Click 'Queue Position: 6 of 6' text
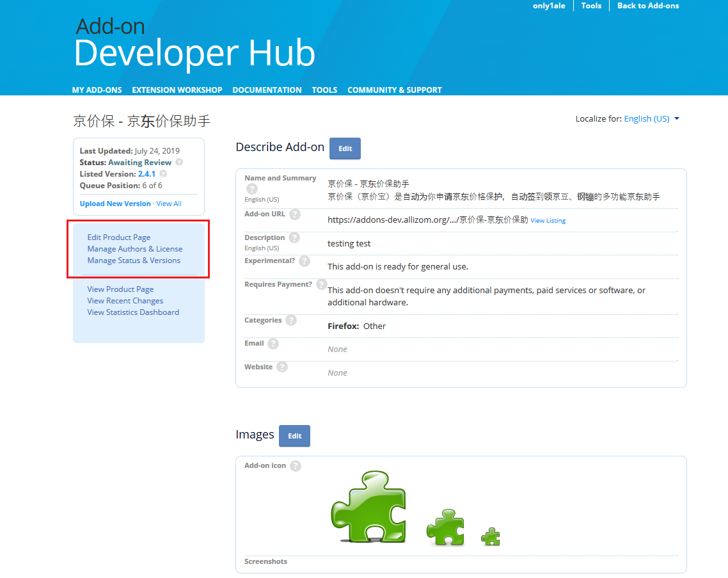Screen dimensions: 728x578 tap(121, 186)
